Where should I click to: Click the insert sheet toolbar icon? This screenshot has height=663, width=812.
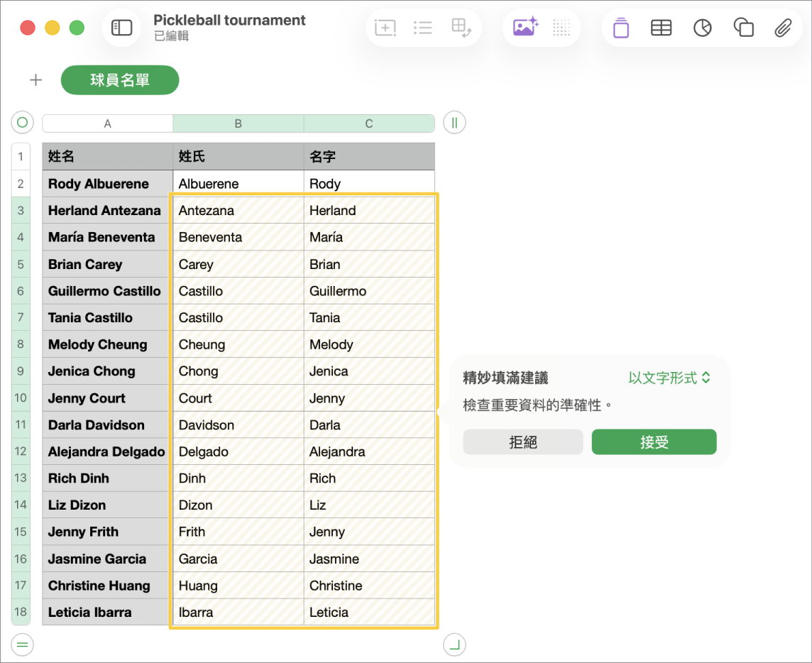(385, 28)
